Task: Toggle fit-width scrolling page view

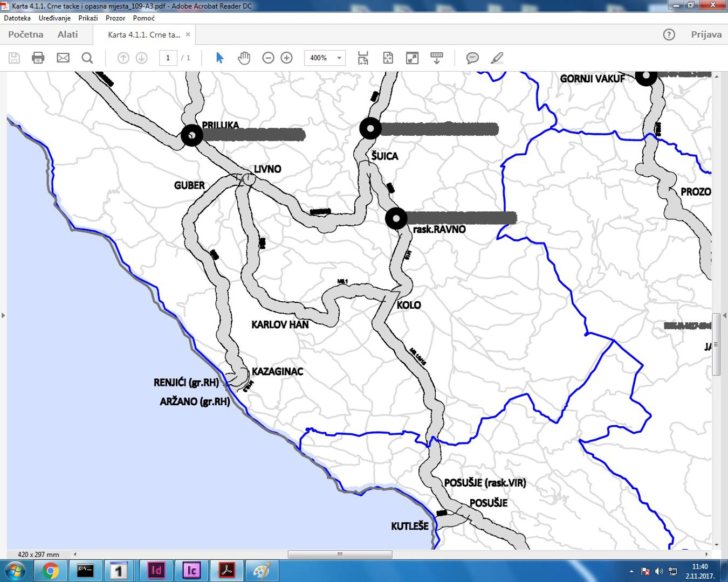Action: point(363,58)
